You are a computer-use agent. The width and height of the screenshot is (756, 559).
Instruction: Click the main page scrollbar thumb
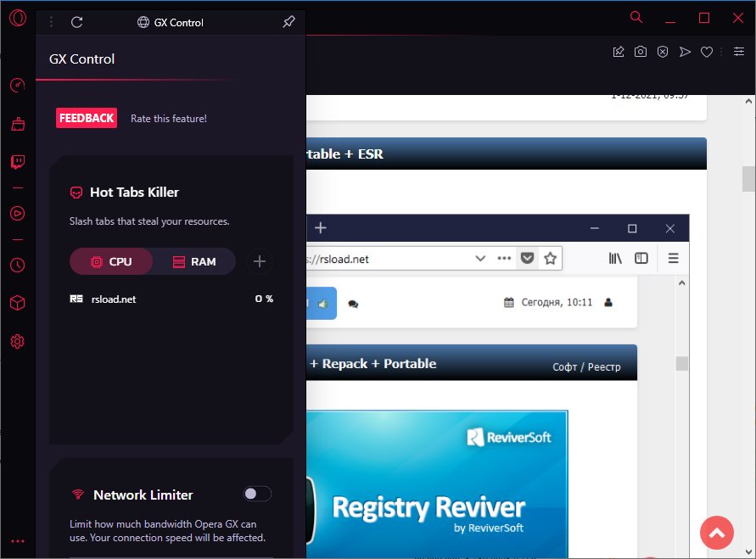[x=748, y=179]
